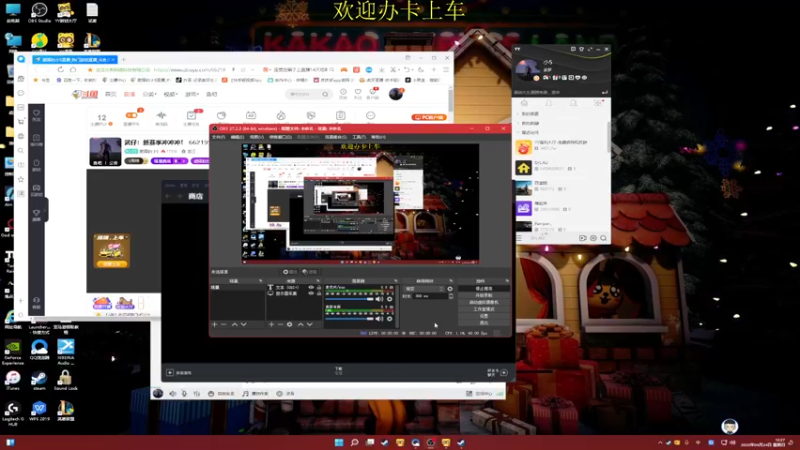Toggle lock on 显示器采集 source
The height and width of the screenshot is (450, 800).
pyautogui.click(x=319, y=294)
